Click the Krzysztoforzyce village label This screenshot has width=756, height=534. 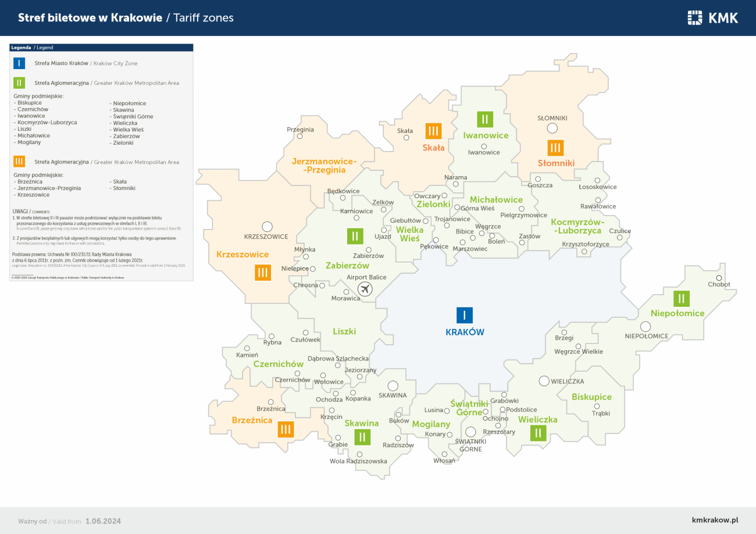tap(586, 244)
